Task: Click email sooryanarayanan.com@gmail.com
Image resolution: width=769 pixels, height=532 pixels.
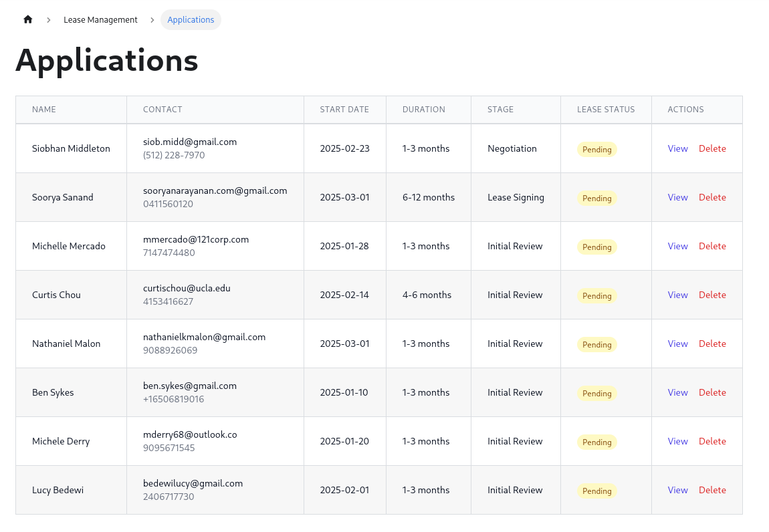Action: click(x=215, y=190)
